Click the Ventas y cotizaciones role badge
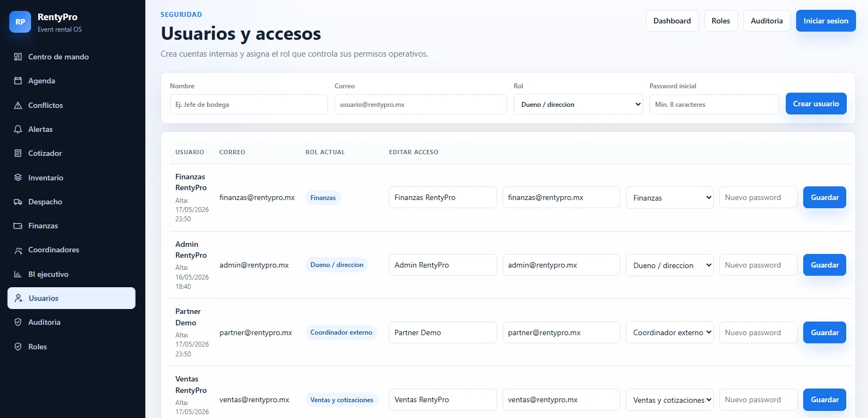Screen dimensions: 868x418 pos(341,399)
